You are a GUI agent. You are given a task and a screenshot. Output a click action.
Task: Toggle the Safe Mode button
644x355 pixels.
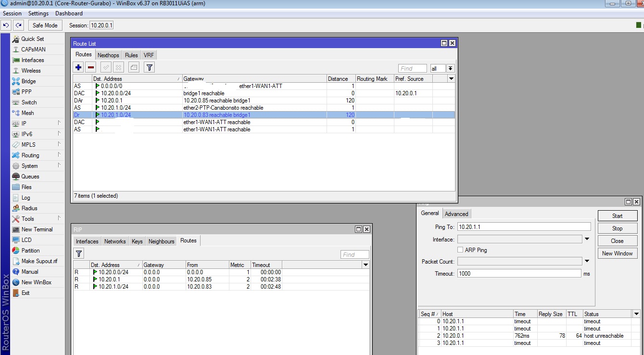click(x=45, y=25)
